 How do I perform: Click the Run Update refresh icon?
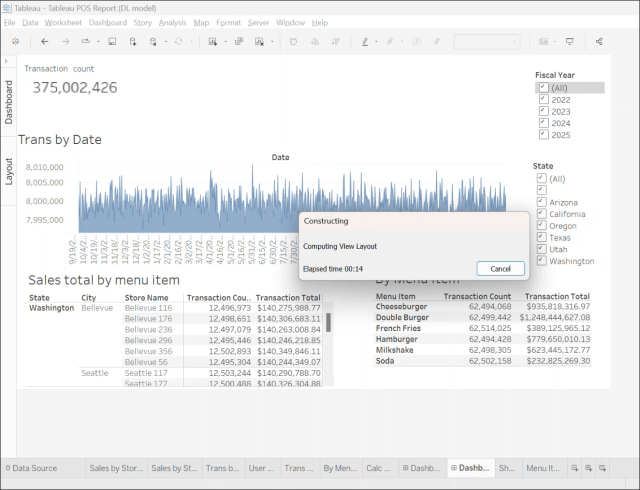(x=178, y=41)
